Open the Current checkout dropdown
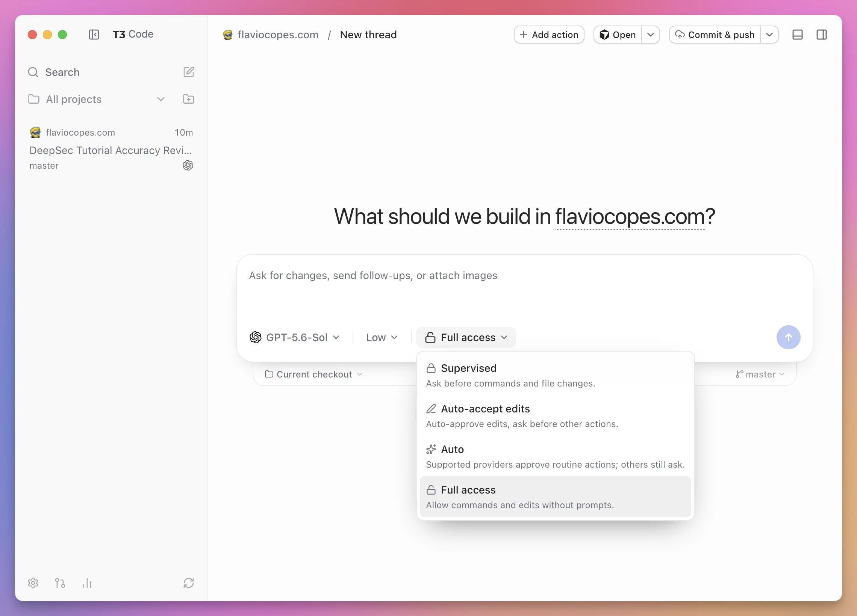The height and width of the screenshot is (616, 857). click(313, 374)
